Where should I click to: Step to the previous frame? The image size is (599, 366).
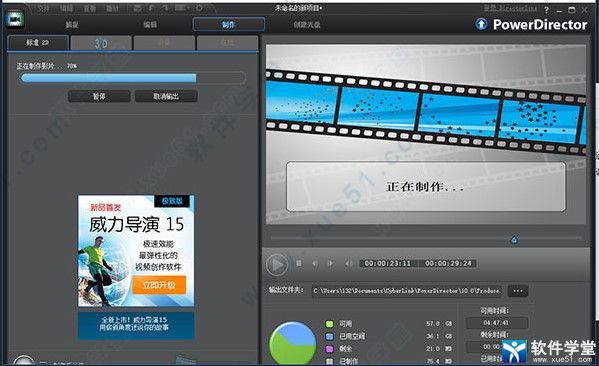(x=315, y=263)
